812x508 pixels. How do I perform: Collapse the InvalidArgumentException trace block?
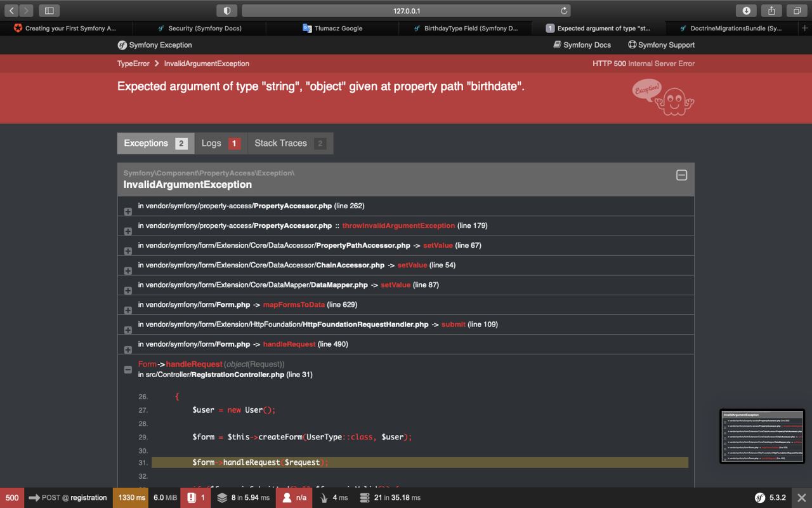(681, 175)
